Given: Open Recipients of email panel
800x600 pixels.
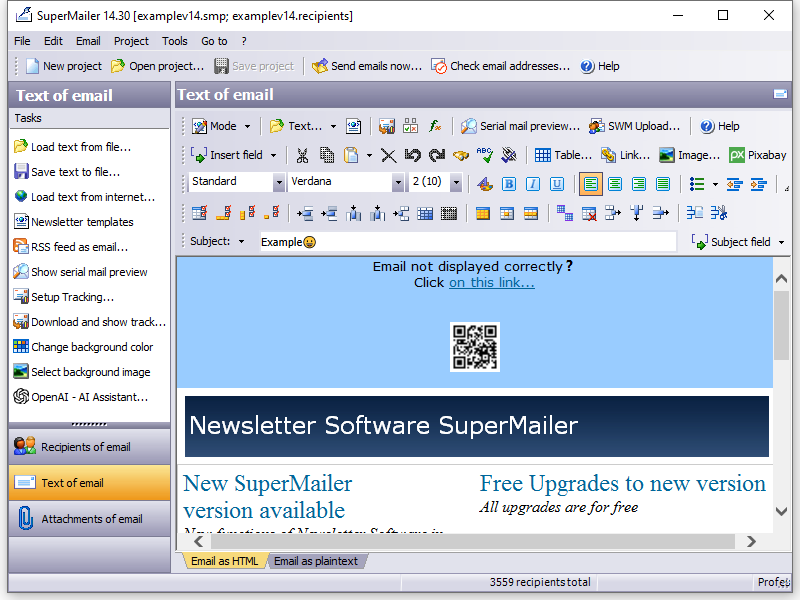Looking at the screenshot, I should click(89, 447).
